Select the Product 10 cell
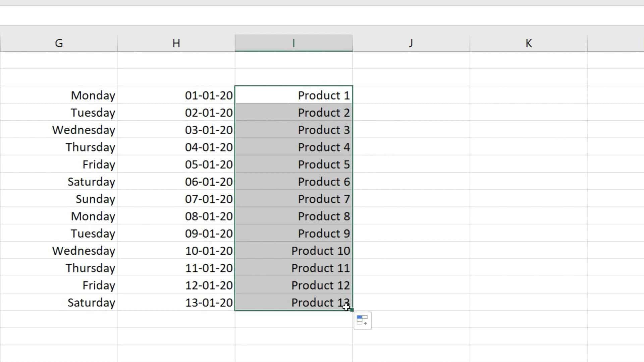 (293, 251)
